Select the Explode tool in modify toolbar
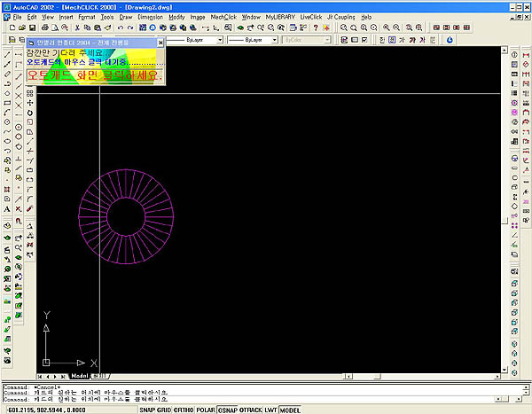Viewport: 532px width, 414px height. pyautogui.click(x=30, y=208)
